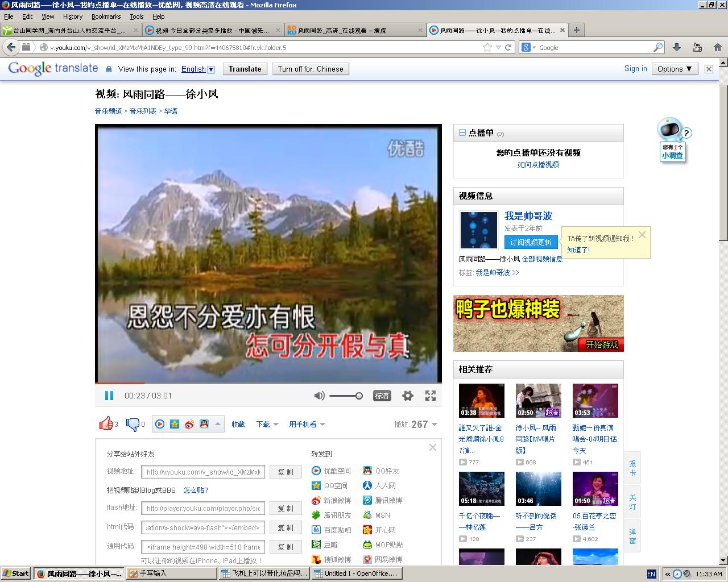728x582 pixels.
Task: Open uploader 我是帅哥波 profile
Action: [528, 216]
